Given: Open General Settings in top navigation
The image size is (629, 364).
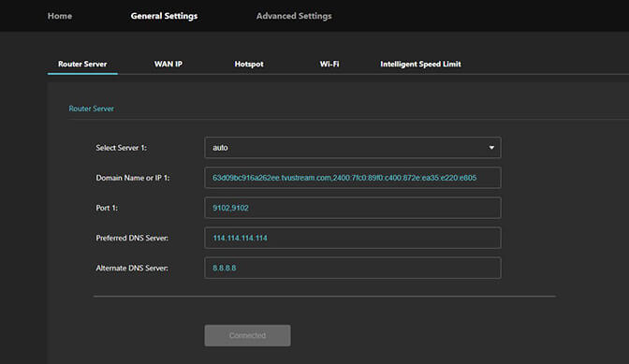Looking at the screenshot, I should 164,16.
